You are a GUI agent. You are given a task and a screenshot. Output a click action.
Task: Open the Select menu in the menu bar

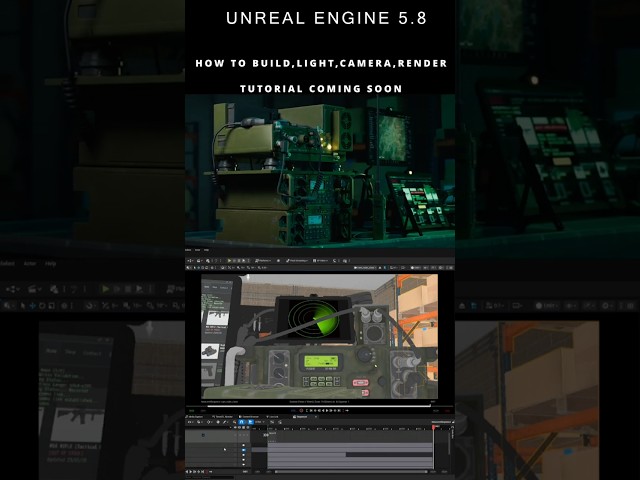(187, 250)
